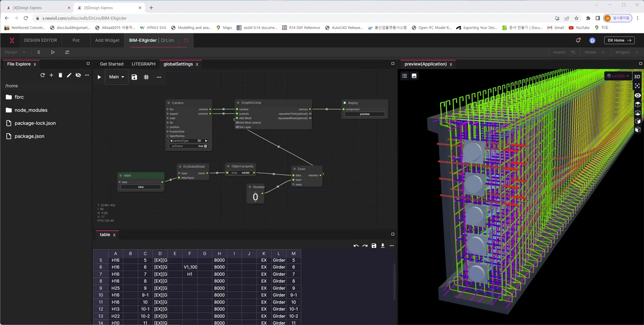Save the graph using floppy disk icon
Viewport: 644px width, 325px height.
pyautogui.click(x=134, y=77)
